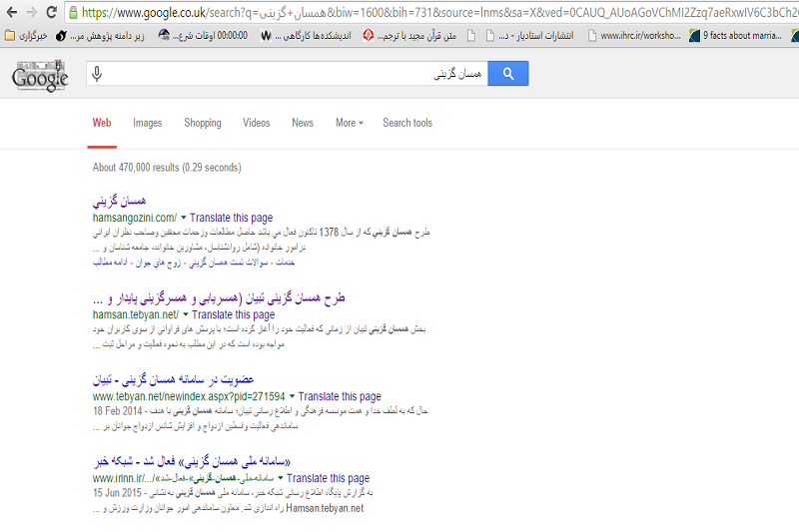Click the hamsangozini.com/ green URL text
The width and height of the screenshot is (799, 532).
coord(135,218)
